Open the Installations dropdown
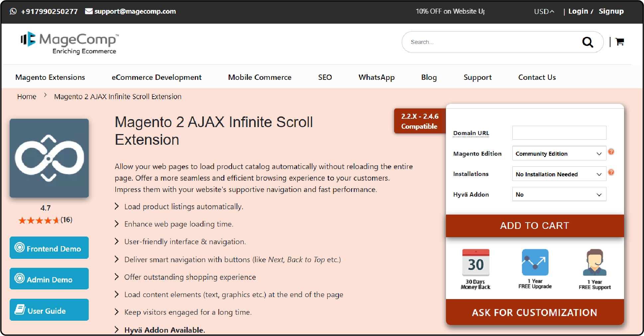Image resolution: width=644 pixels, height=336 pixels. coord(559,174)
